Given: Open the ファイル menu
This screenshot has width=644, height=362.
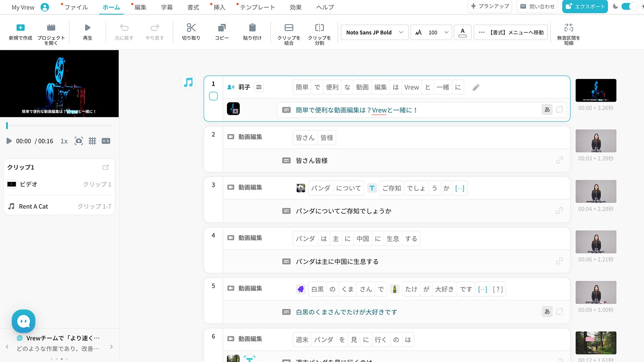Looking at the screenshot, I should [76, 7].
